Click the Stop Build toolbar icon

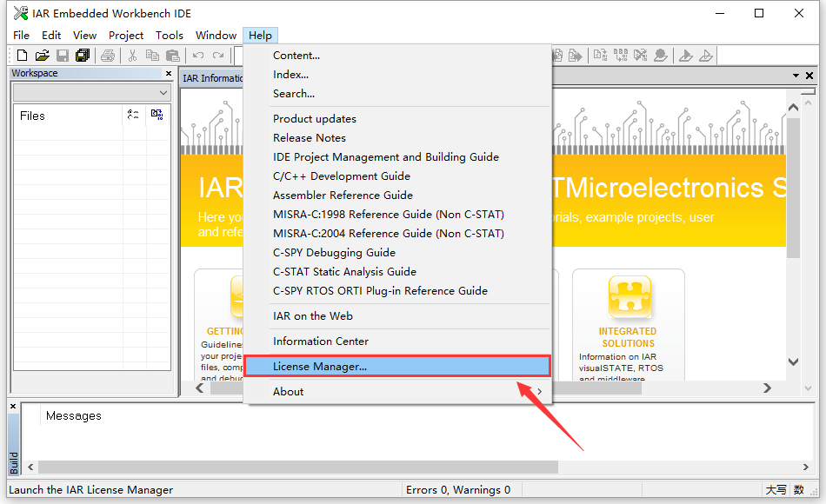641,56
